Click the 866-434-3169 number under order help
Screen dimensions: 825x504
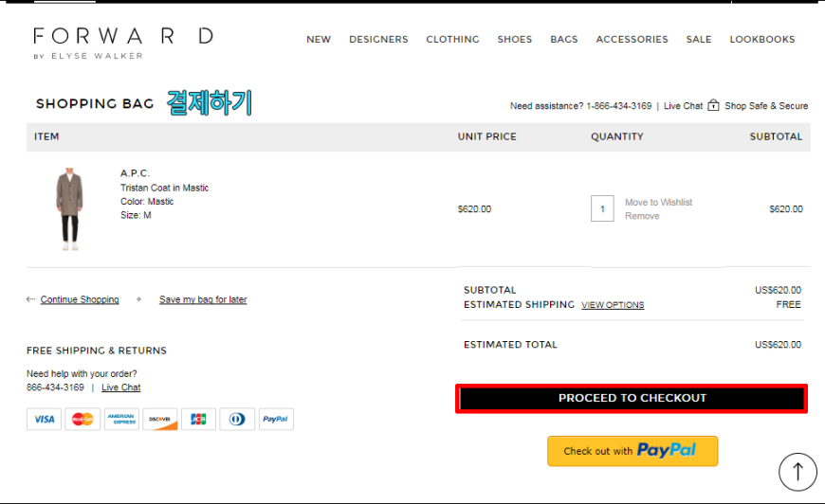point(55,387)
